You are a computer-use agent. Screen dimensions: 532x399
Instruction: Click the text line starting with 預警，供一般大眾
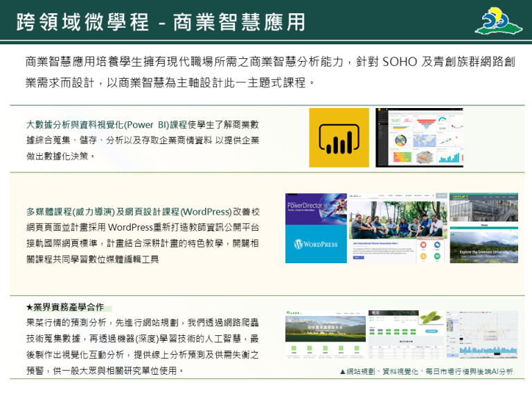click(105, 371)
